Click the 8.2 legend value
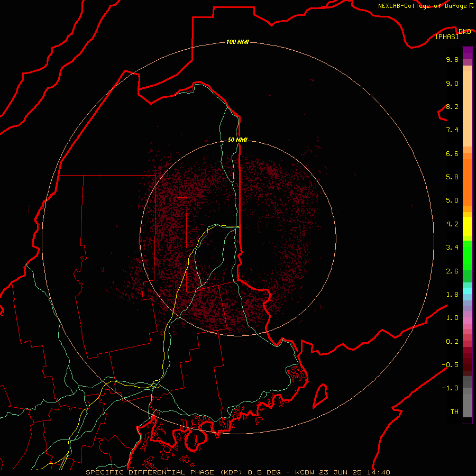Viewport: 476px width, 476px height. point(452,106)
